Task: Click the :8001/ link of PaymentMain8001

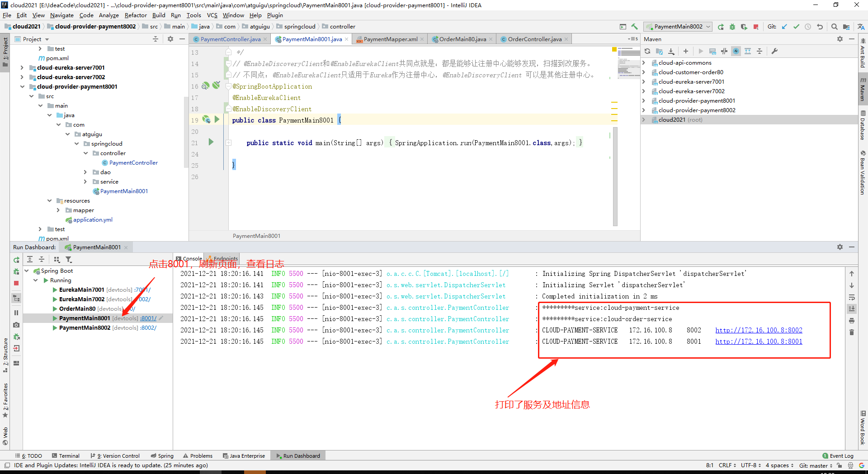Action: [x=148, y=318]
